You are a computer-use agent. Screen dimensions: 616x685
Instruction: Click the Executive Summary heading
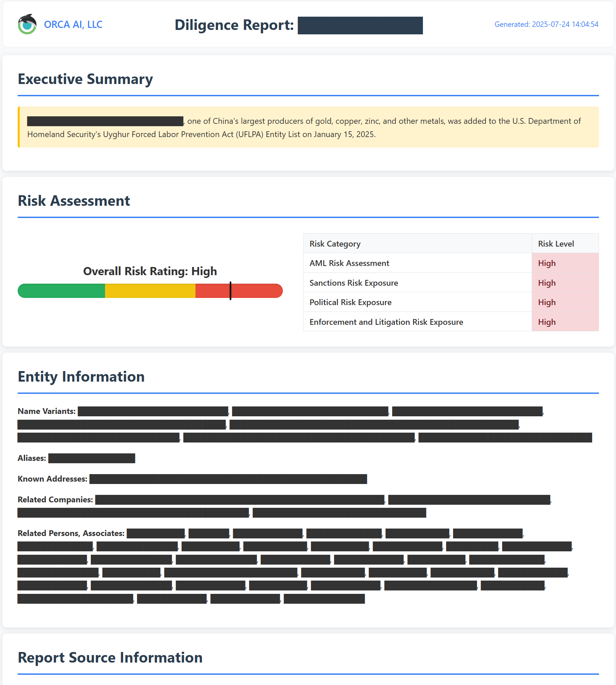point(85,79)
